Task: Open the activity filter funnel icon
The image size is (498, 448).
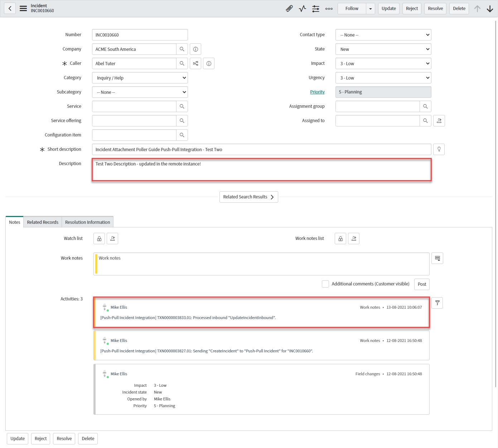Action: point(437,303)
